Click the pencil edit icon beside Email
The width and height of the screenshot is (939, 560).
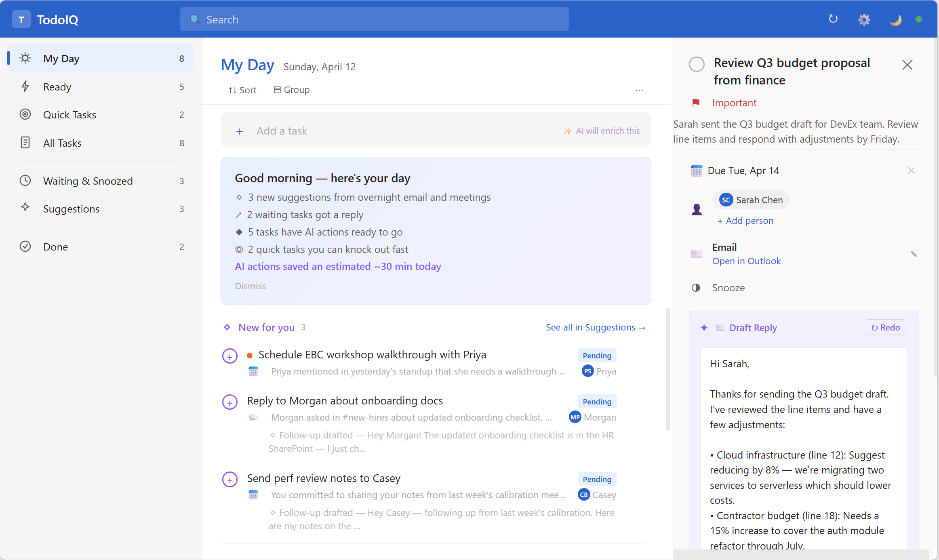tap(913, 254)
